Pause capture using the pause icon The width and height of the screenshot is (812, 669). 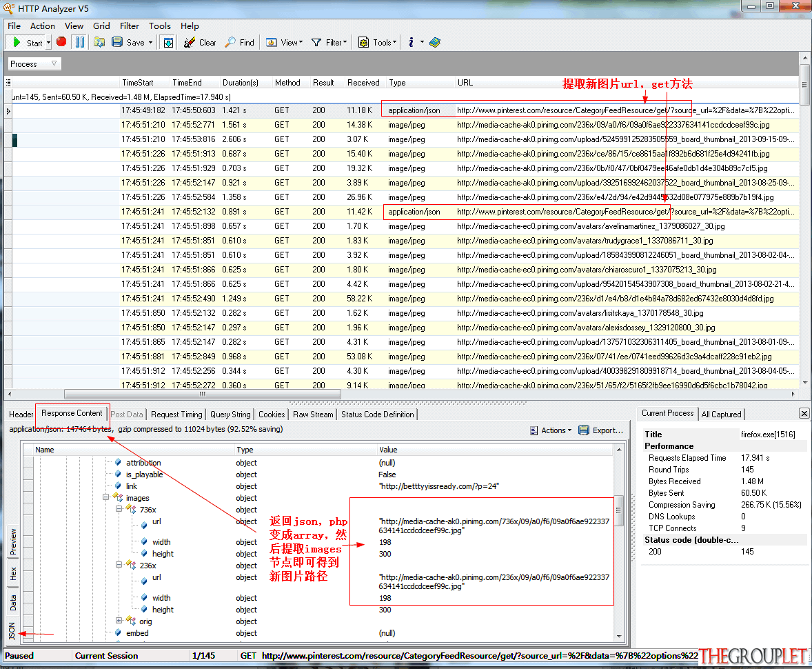point(80,43)
